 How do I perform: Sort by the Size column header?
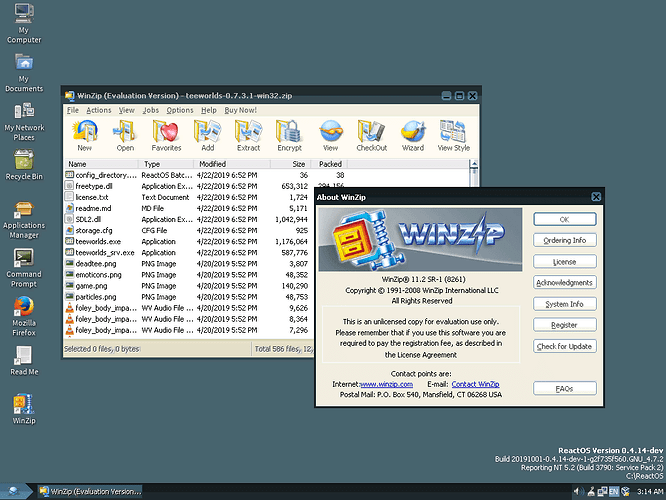(291, 164)
